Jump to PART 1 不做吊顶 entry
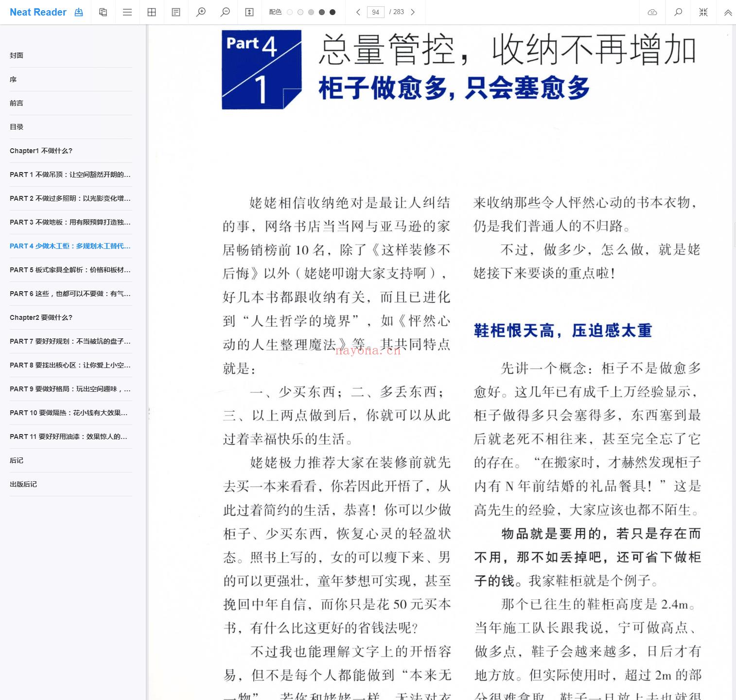 click(x=71, y=175)
